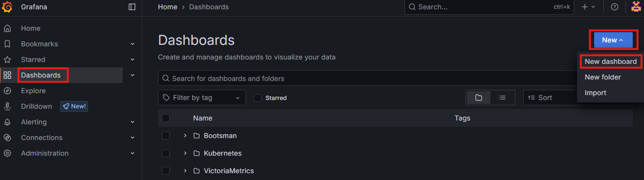The image size is (644, 180).
Task: Expand the Connections section chevron
Action: [x=133, y=138]
